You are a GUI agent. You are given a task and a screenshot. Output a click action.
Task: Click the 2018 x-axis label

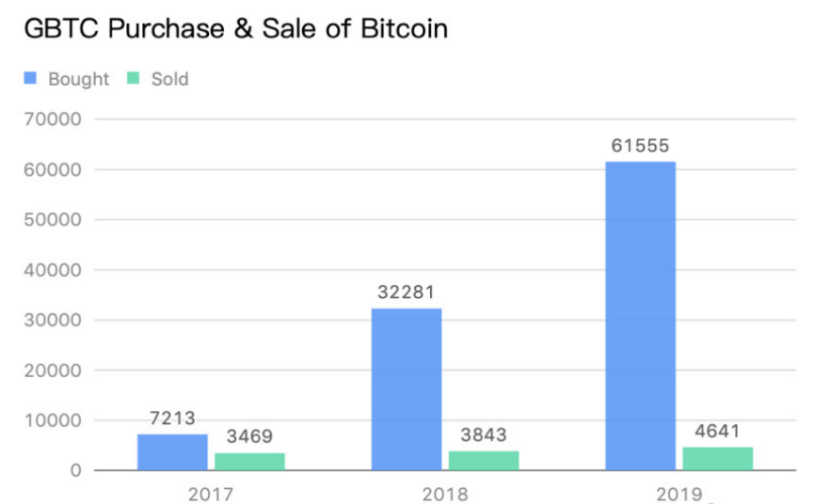tap(445, 495)
